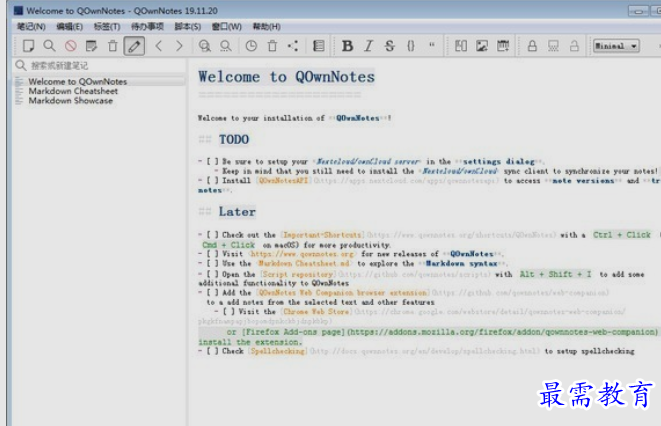661x426 pixels.
Task: Go forward with the right arrow icon
Action: coord(179,46)
